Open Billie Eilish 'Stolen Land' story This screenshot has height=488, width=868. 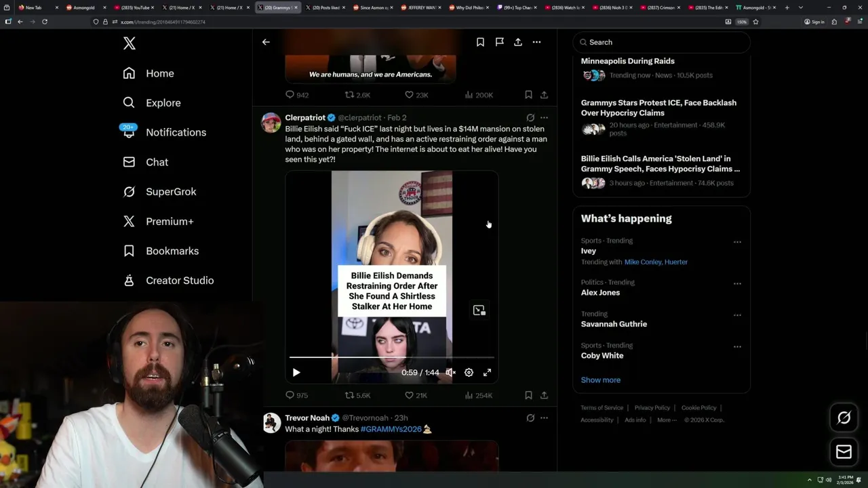pos(661,171)
